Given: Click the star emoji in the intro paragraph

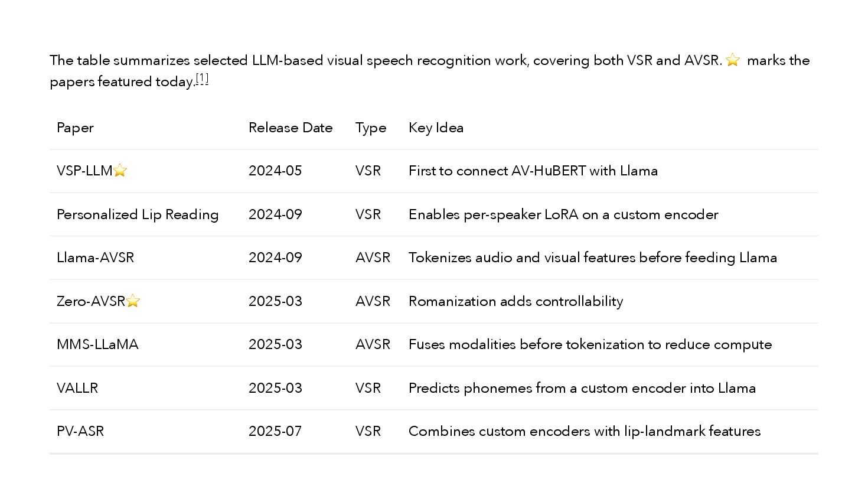Looking at the screenshot, I should 733,60.
